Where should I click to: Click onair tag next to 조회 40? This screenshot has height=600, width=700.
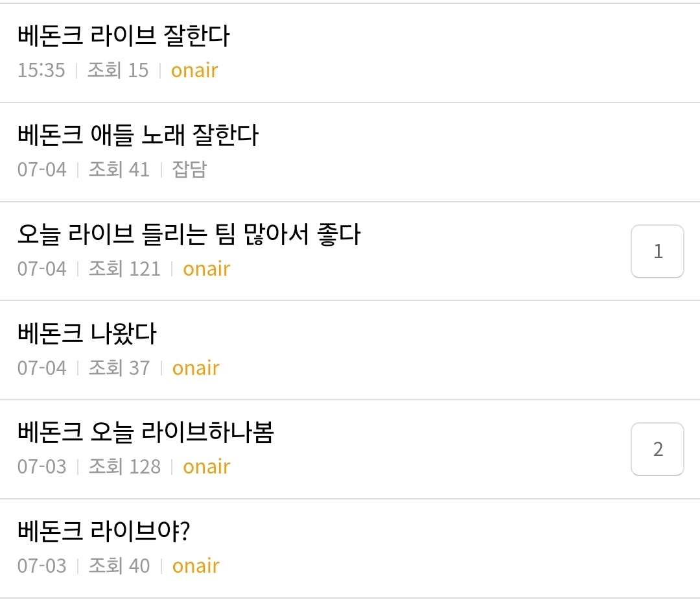(196, 566)
